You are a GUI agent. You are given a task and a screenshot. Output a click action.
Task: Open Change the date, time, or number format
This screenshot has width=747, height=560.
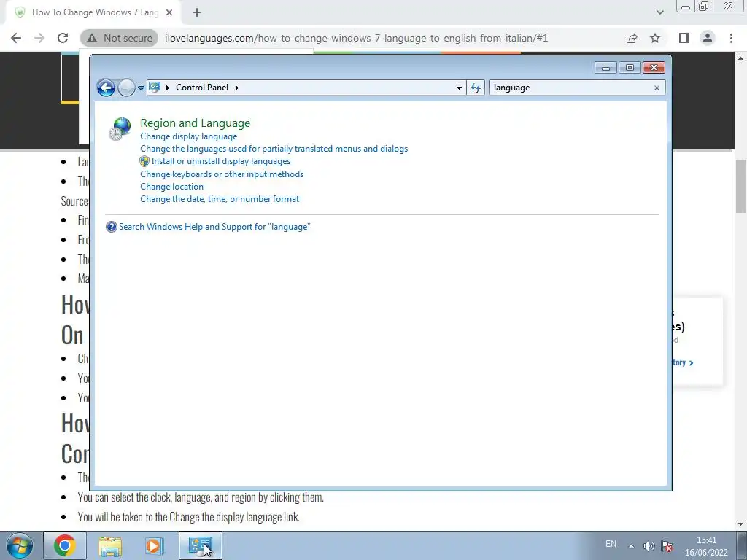click(x=220, y=199)
